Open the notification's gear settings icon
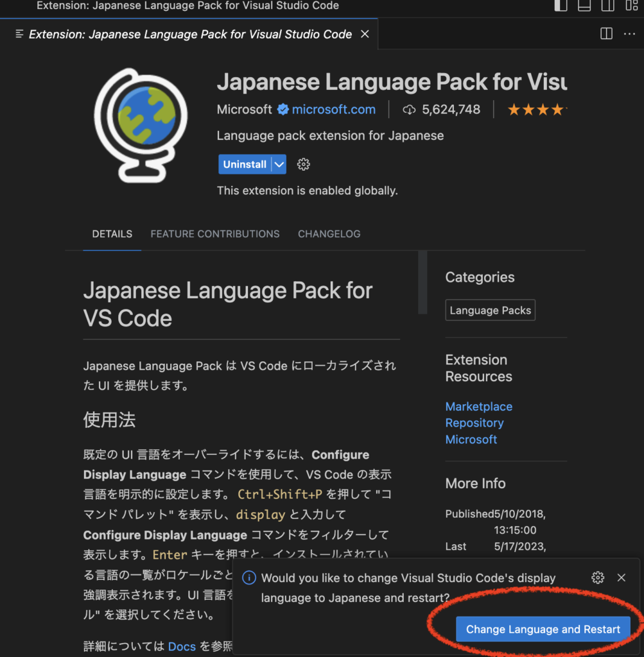This screenshot has width=644, height=657. click(598, 577)
